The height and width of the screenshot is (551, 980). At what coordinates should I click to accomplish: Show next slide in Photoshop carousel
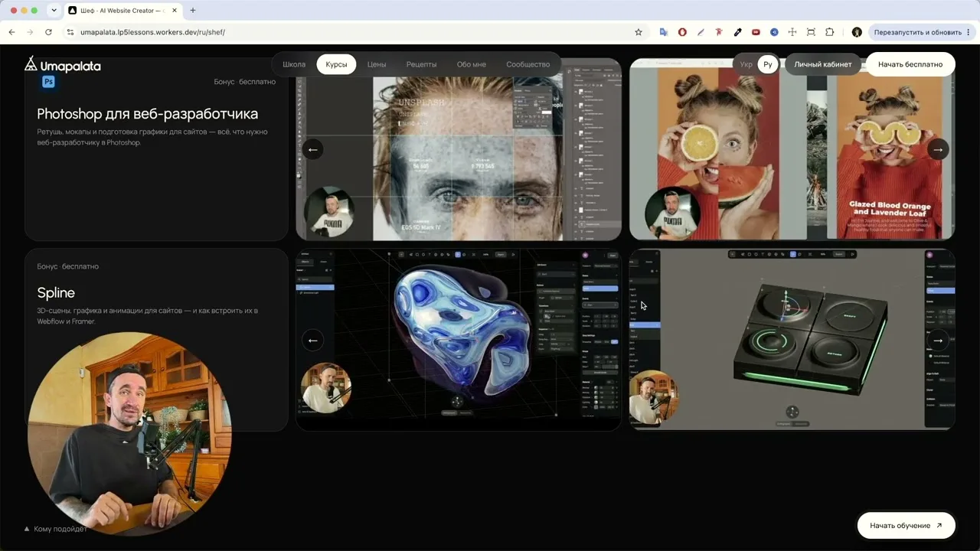point(938,149)
